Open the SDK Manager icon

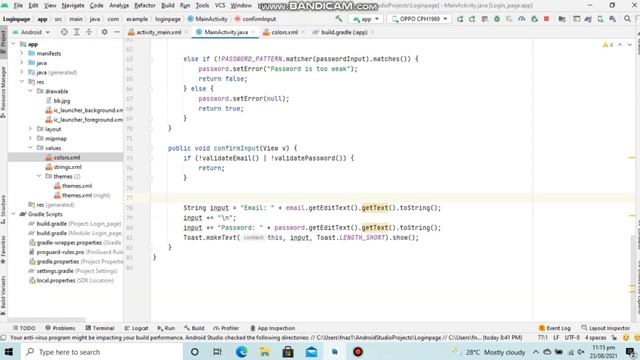(612, 19)
